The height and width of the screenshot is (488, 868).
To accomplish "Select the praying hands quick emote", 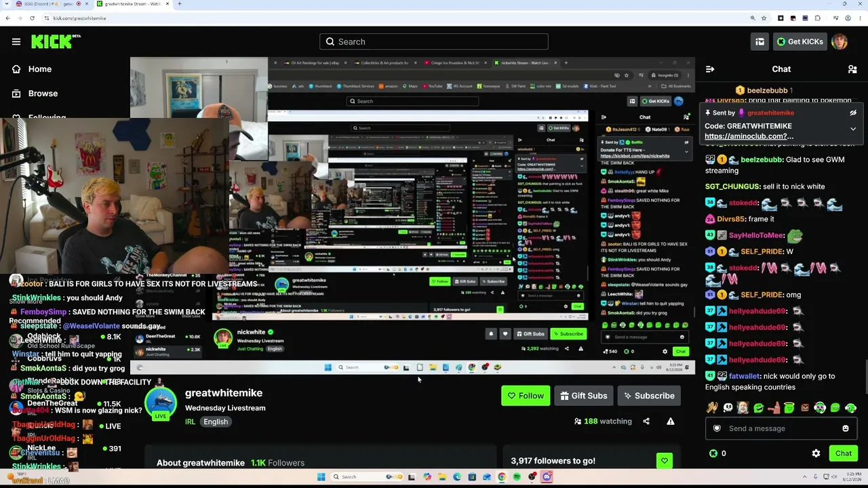I will coord(712,408).
